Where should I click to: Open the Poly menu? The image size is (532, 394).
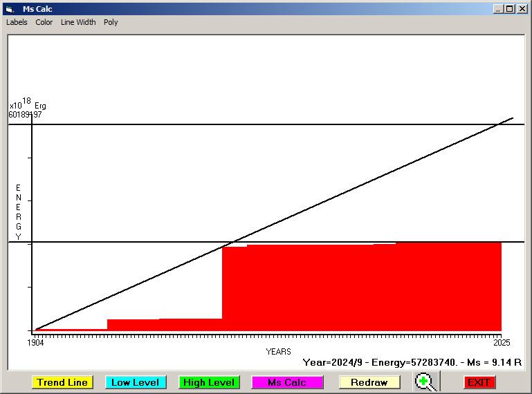click(111, 22)
